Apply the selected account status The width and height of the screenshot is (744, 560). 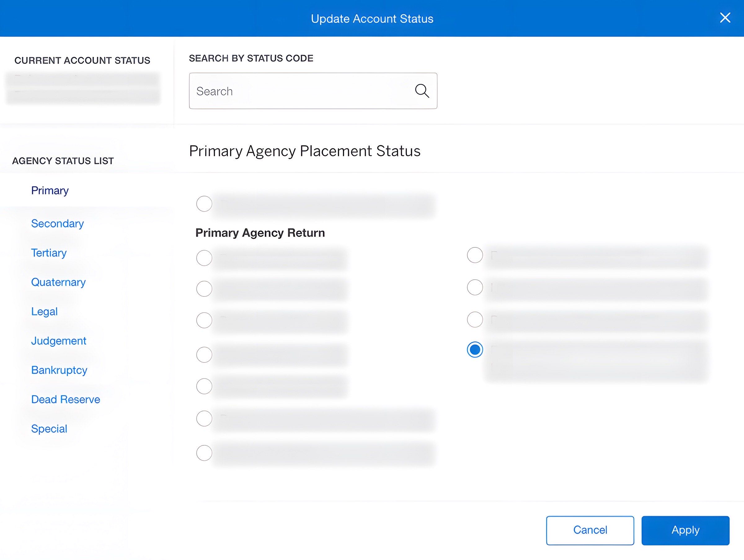pos(685,530)
